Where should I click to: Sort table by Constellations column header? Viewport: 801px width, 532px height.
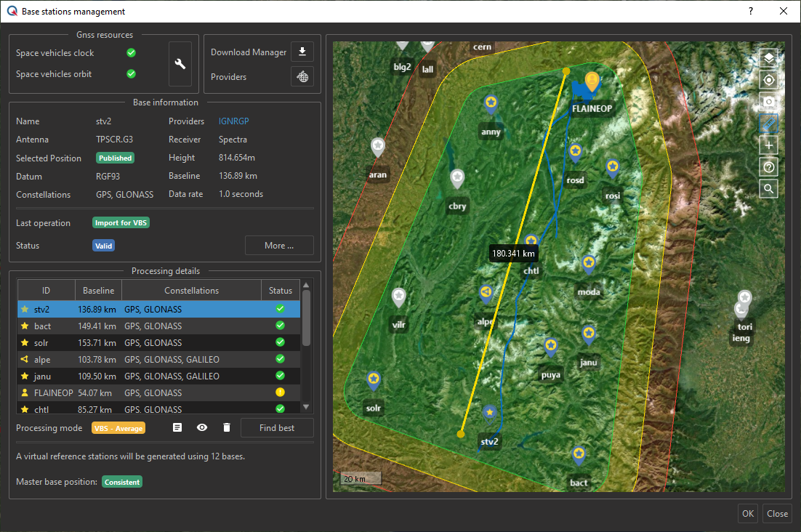pos(191,291)
